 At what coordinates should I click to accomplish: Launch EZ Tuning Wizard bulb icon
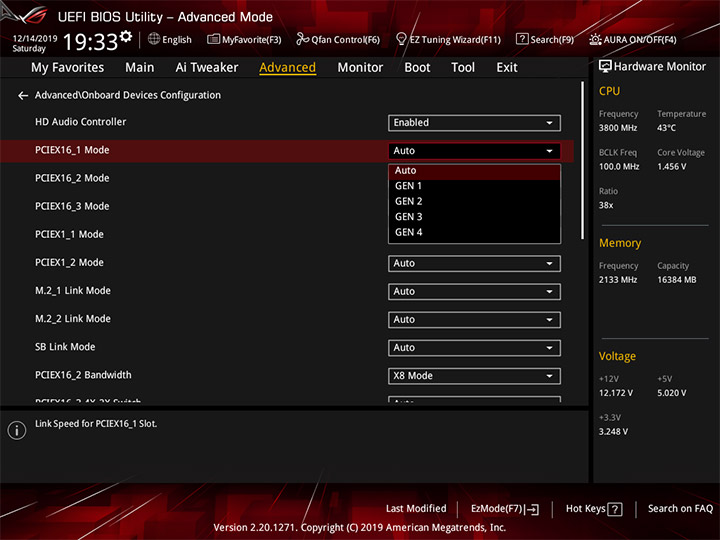tap(401, 39)
